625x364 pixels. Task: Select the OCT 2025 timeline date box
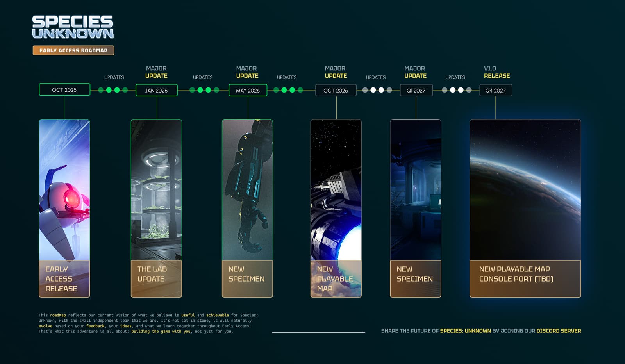tap(64, 89)
